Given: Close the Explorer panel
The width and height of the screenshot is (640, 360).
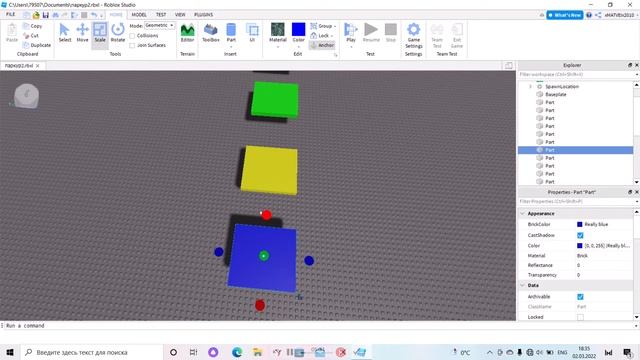Looking at the screenshot, I should (636, 65).
